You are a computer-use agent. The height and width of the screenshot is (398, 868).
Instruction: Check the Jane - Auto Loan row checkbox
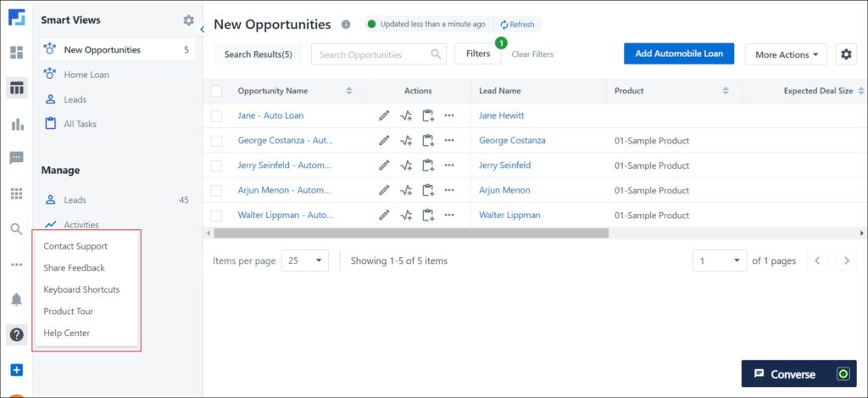[216, 115]
